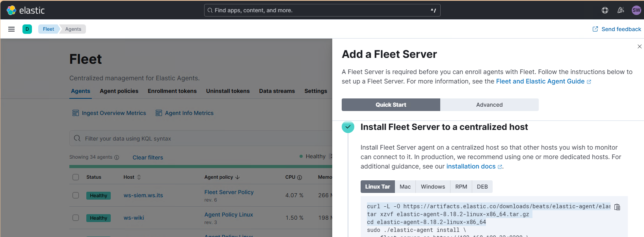Click the Status column header
This screenshot has height=237, width=644.
pyautogui.click(x=94, y=177)
